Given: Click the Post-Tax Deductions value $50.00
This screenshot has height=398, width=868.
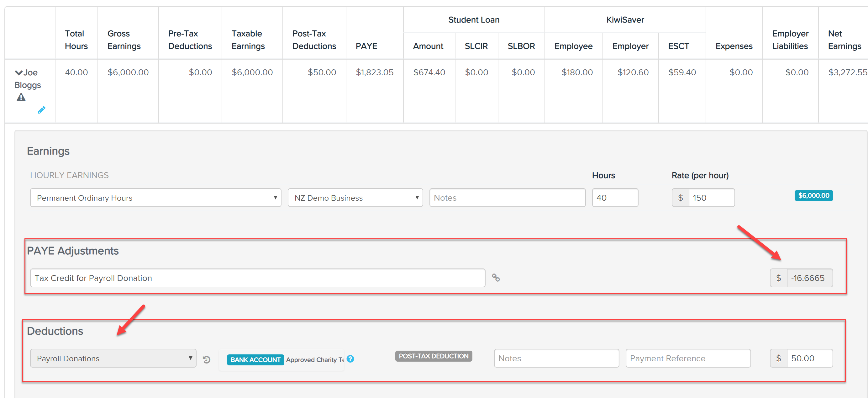Looking at the screenshot, I should click(322, 72).
